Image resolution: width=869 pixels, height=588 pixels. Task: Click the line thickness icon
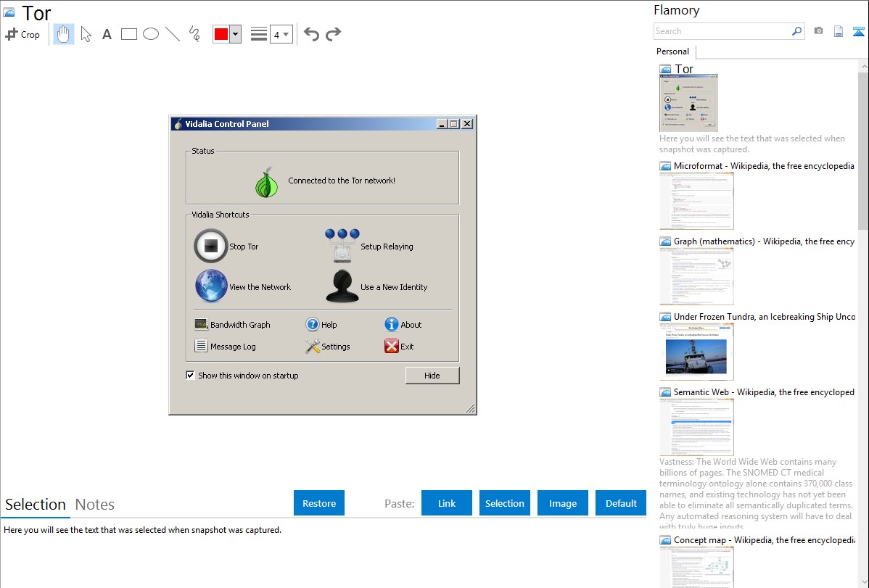[x=258, y=34]
